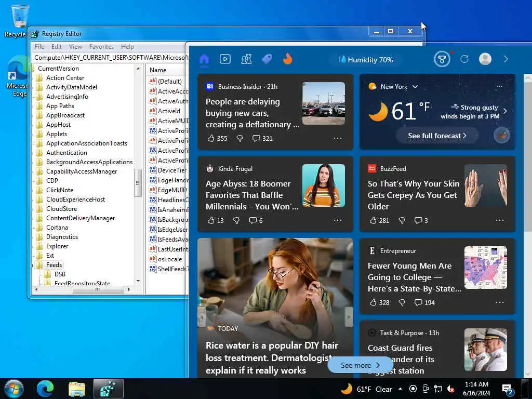The height and width of the screenshot is (399, 532).
Task: Select Explorer key in registry tree
Action: point(57,246)
